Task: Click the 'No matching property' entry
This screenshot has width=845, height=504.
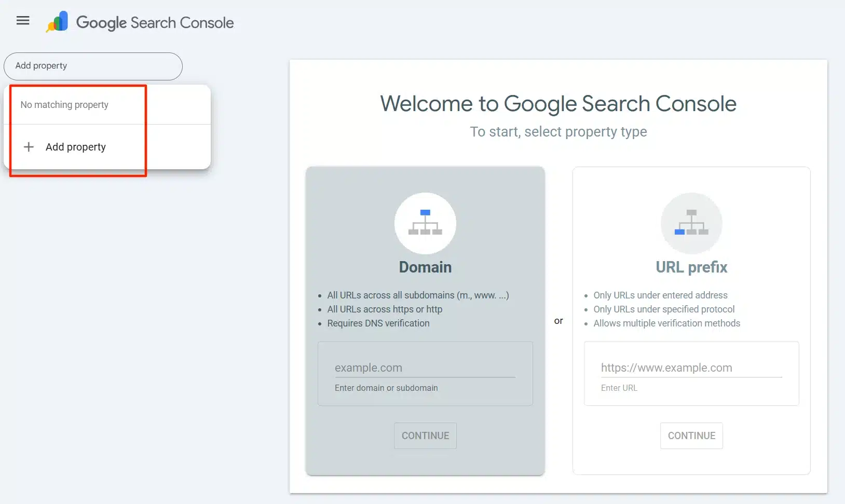Action: tap(64, 105)
